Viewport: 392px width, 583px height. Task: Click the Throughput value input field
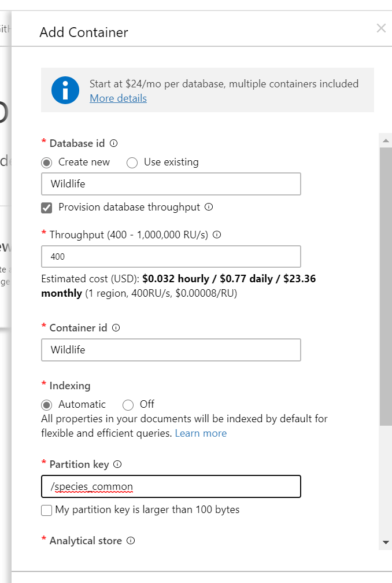[x=171, y=256]
